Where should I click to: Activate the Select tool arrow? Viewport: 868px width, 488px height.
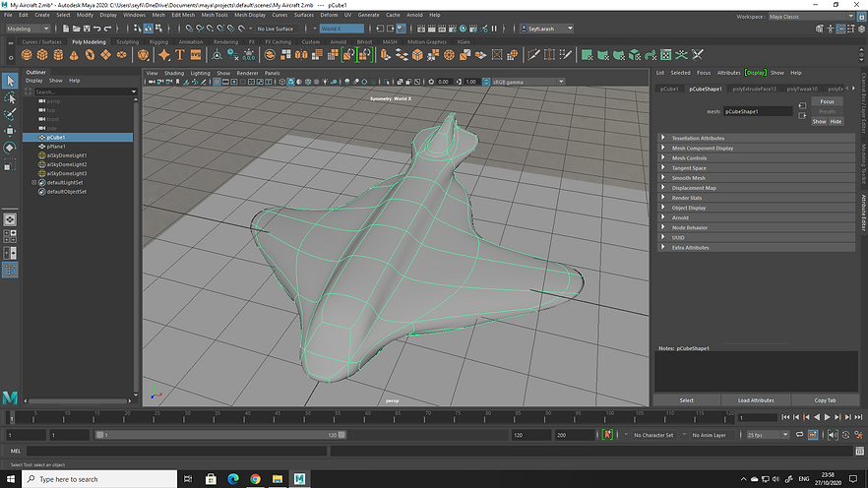10,82
